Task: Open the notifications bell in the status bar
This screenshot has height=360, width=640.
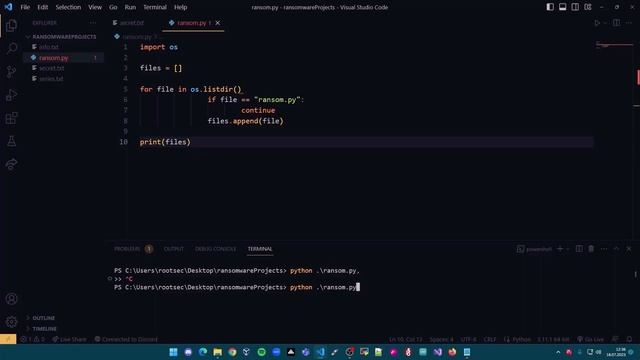Action: point(629,339)
